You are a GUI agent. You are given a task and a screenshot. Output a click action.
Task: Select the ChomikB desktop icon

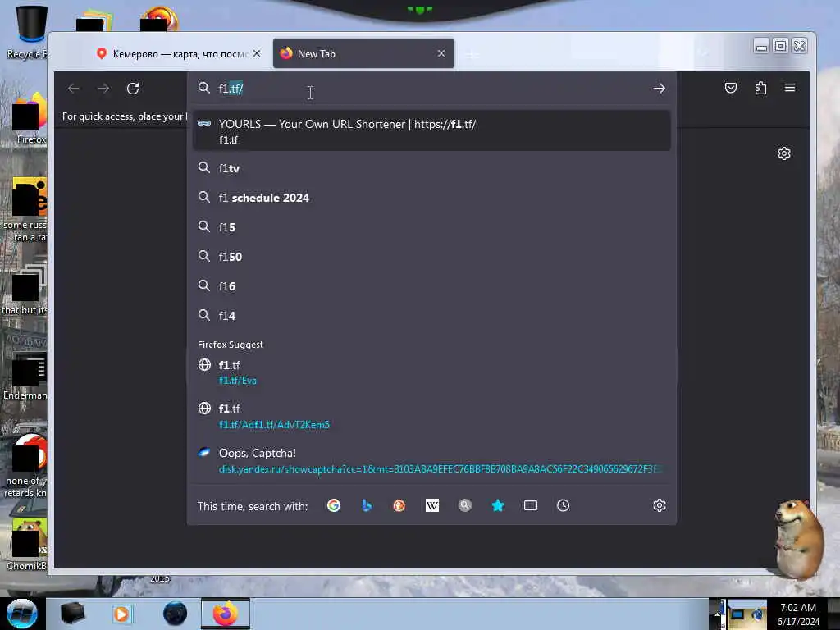[x=28, y=544]
